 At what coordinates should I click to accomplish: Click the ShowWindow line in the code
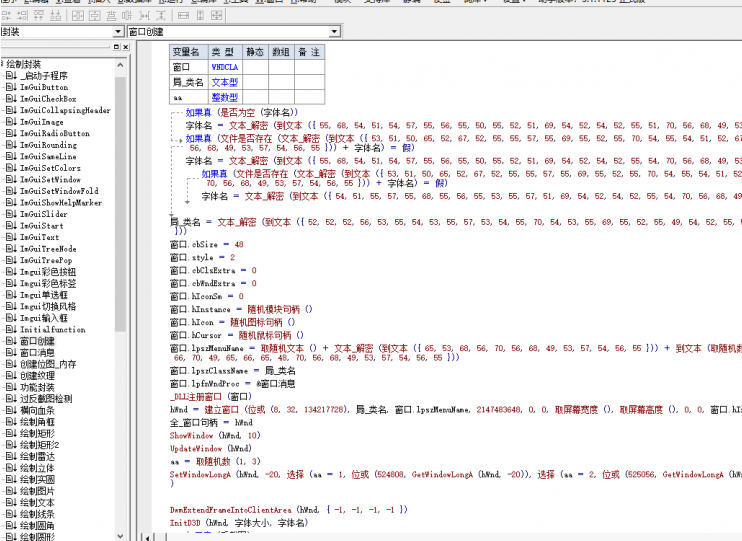tap(210, 435)
